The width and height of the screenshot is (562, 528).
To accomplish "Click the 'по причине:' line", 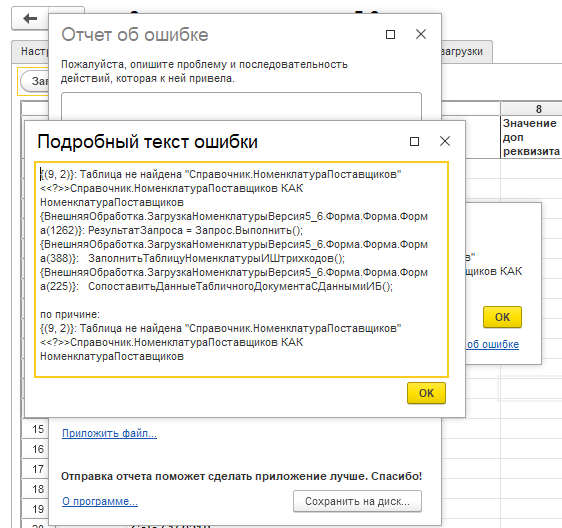I will [70, 314].
